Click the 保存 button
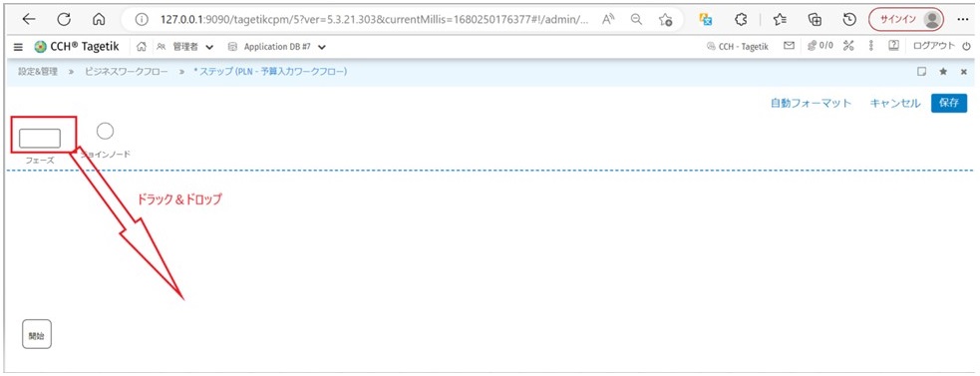The image size is (980, 376). (949, 104)
